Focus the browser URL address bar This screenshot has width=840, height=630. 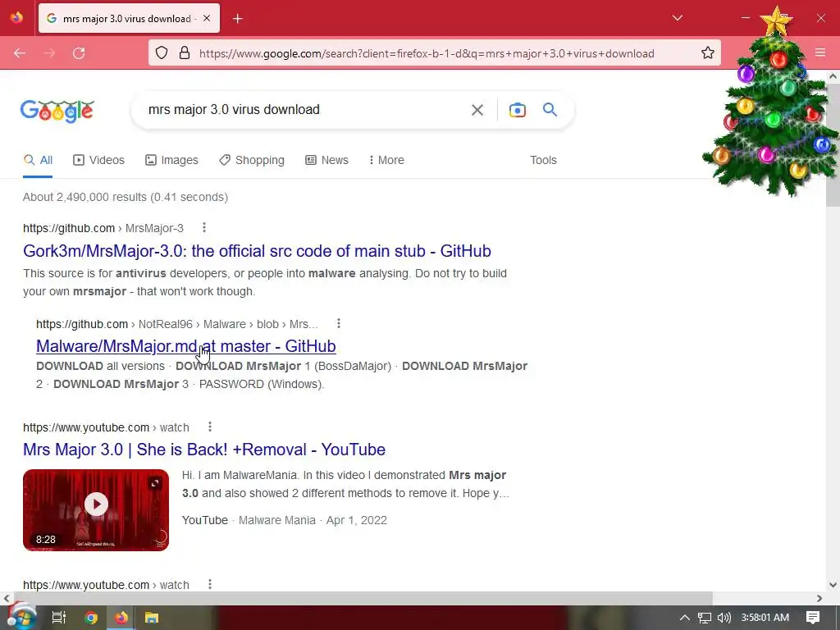click(x=427, y=53)
